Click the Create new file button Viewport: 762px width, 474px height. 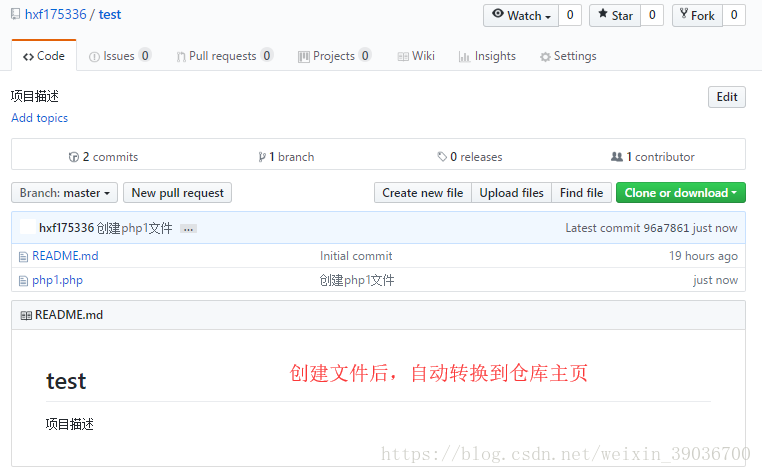(x=422, y=193)
